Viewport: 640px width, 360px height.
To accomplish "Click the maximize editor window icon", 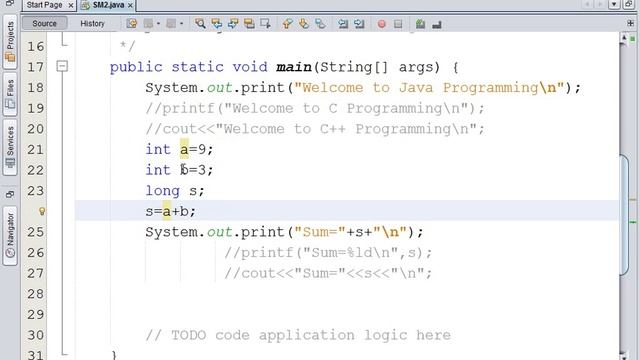I will (x=629, y=4).
